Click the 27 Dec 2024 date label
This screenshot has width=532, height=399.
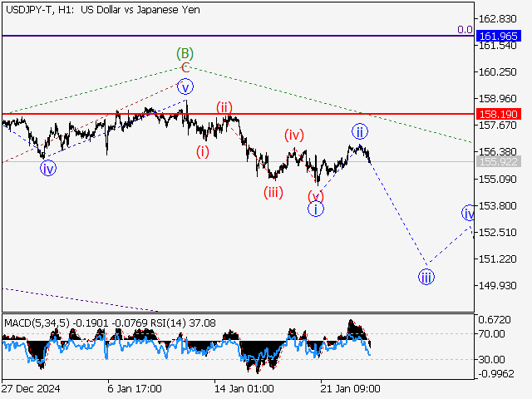pyautogui.click(x=31, y=388)
